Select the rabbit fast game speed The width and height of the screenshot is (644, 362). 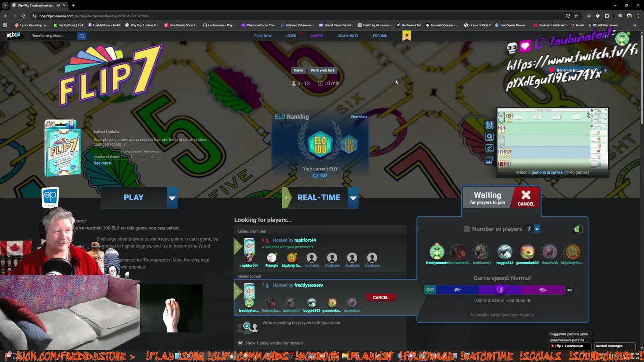543,290
